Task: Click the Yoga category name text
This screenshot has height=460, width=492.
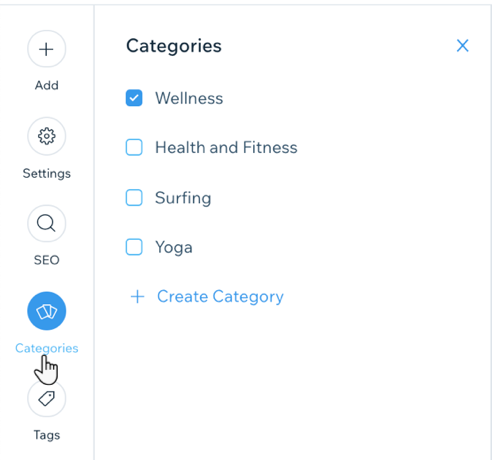Action: click(174, 248)
